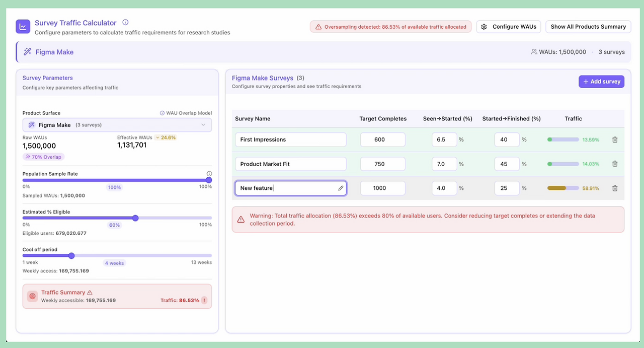This screenshot has width=644, height=348.
Task: Click the info icon beside Survey Traffic Calculator title
Action: [x=125, y=23]
